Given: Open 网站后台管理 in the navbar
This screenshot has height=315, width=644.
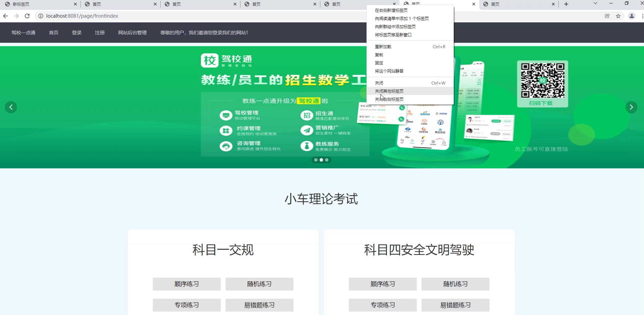Looking at the screenshot, I should (x=132, y=33).
